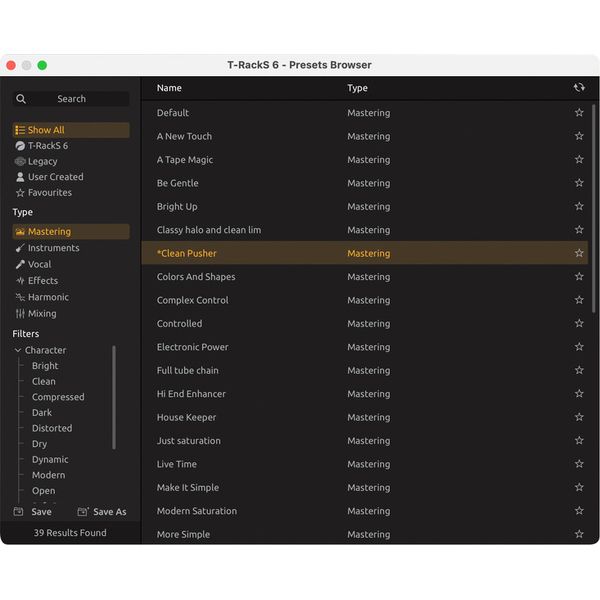Click the Mastering type crown icon
The image size is (600, 600).
pos(20,232)
